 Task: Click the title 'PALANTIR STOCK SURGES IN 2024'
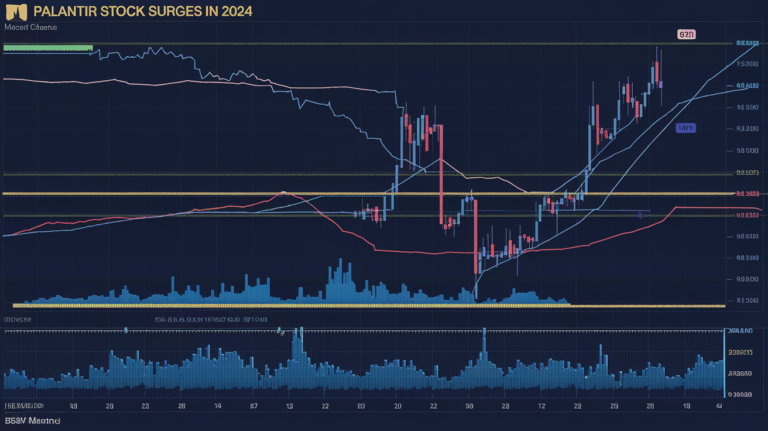click(143, 11)
